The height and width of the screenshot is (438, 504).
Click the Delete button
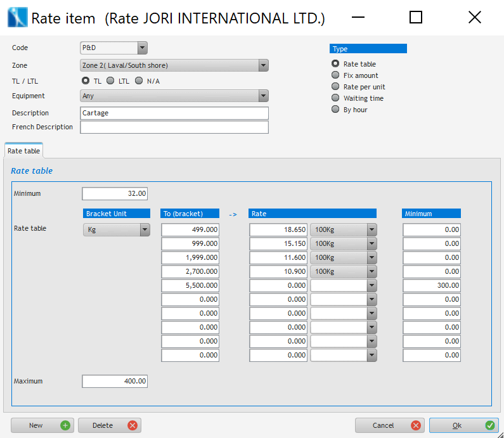(110, 425)
